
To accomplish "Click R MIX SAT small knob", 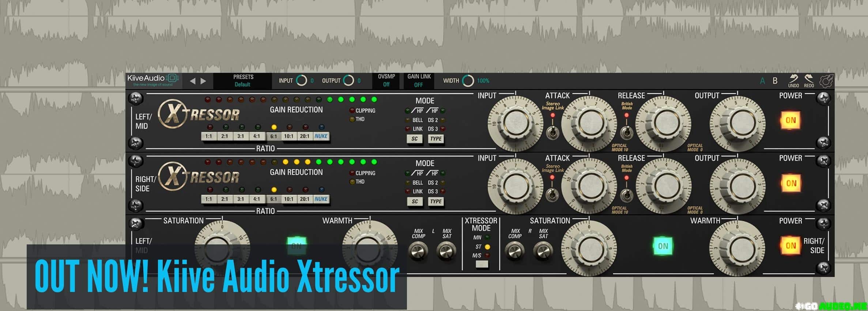I will pos(543,251).
